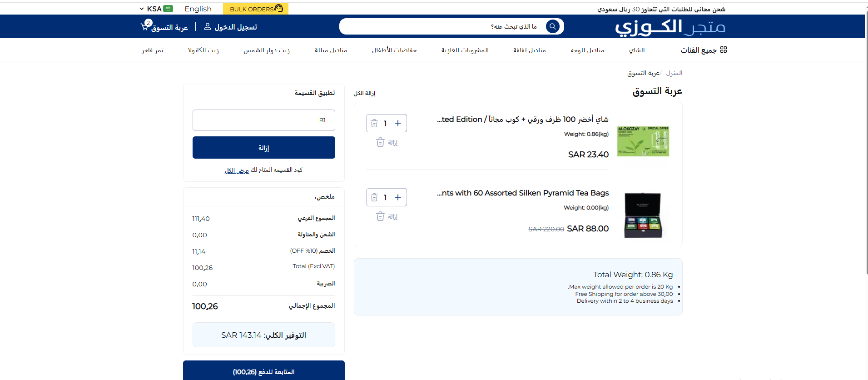
Task: Increase quantity of Silken Pyramid Tea Bags
Action: point(398,197)
